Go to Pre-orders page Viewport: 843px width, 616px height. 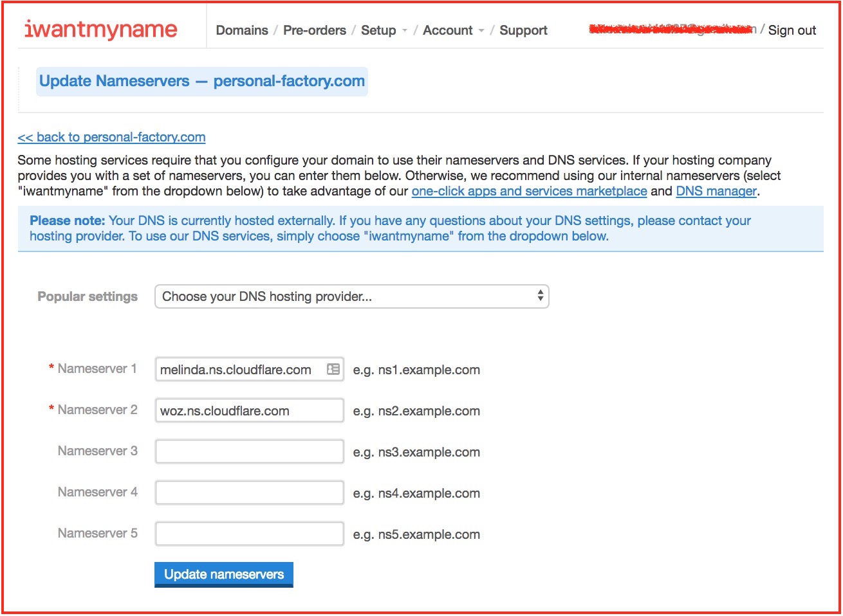[x=315, y=30]
